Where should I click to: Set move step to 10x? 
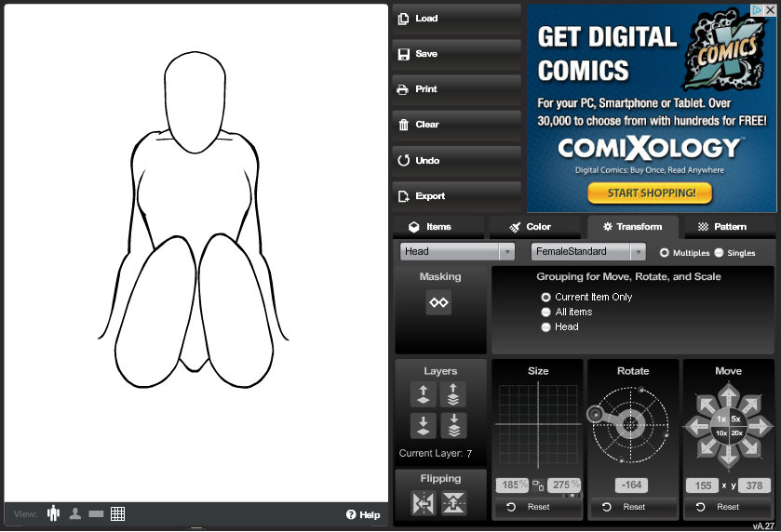[721, 433]
